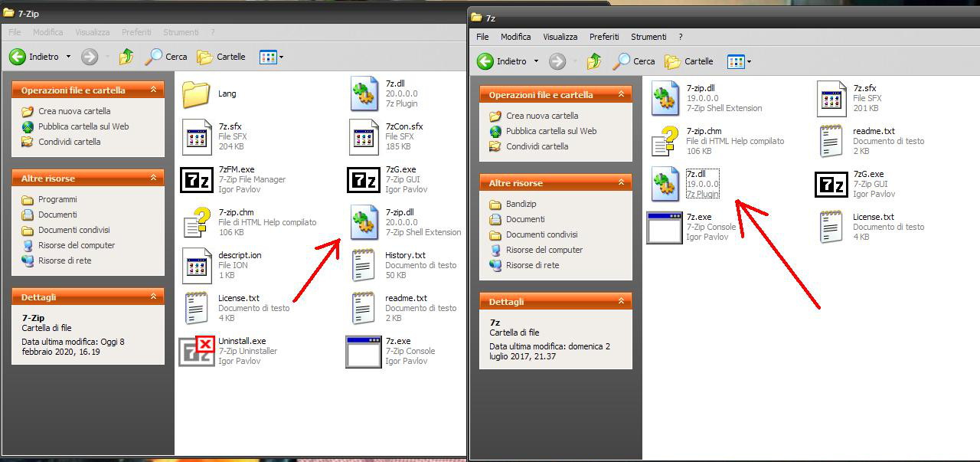980x462 pixels.
Task: Collapse Dettagli panel in 7z window
Action: [621, 301]
